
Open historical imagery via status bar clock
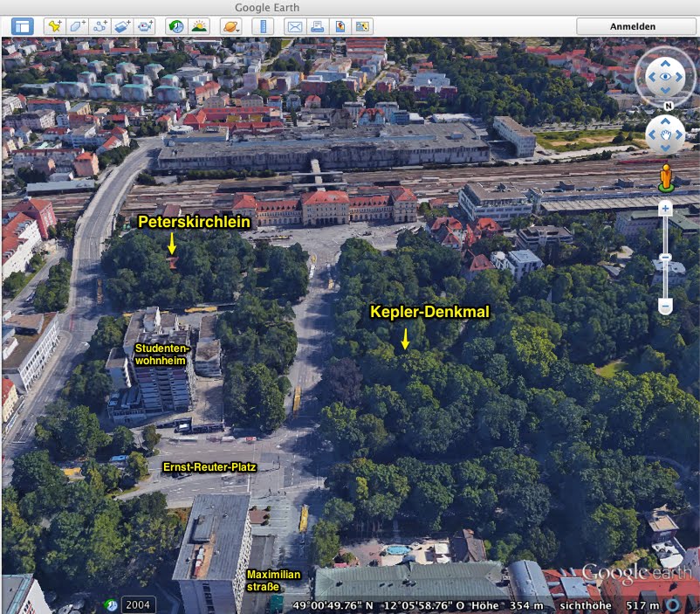[111, 605]
